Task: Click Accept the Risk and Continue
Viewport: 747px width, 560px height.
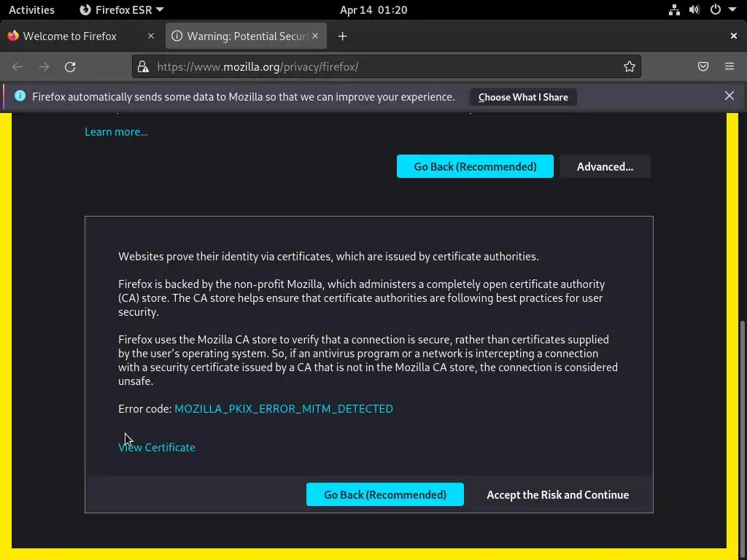Action: click(x=557, y=494)
